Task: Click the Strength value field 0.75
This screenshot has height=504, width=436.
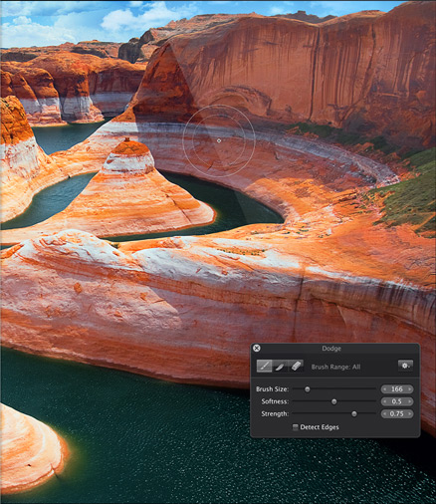Action: (397, 414)
